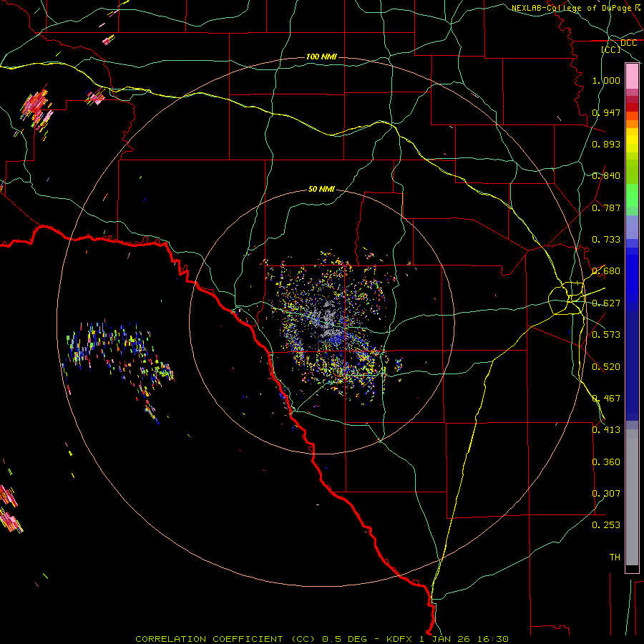The height and width of the screenshot is (644, 644).
Task: Click the DCC label above color scale
Action: pyautogui.click(x=628, y=43)
